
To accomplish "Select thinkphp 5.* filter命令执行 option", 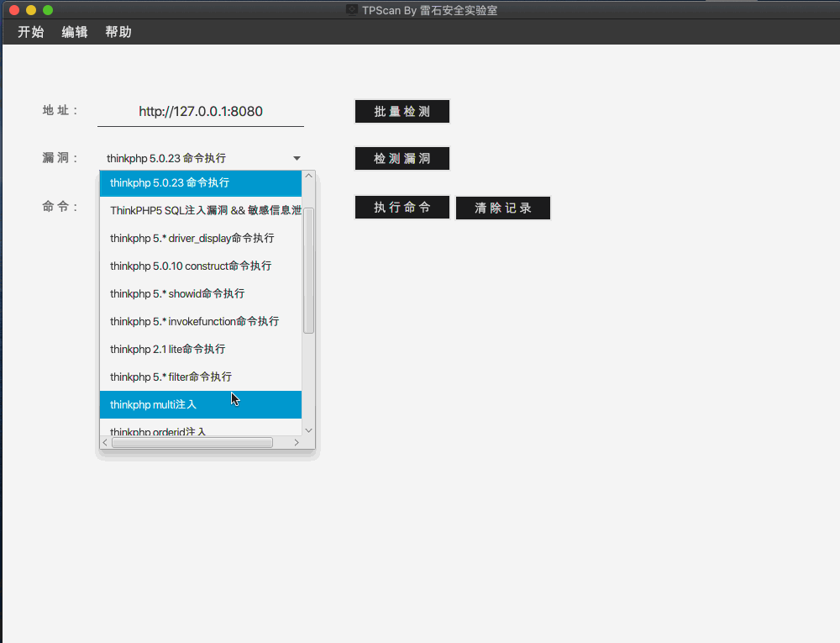I will [201, 377].
